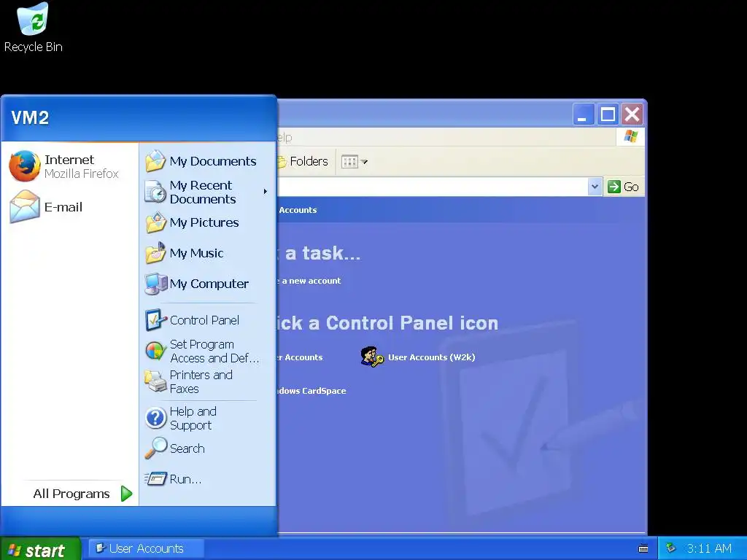Click the system tray network icon
The image size is (747, 560).
point(671,548)
